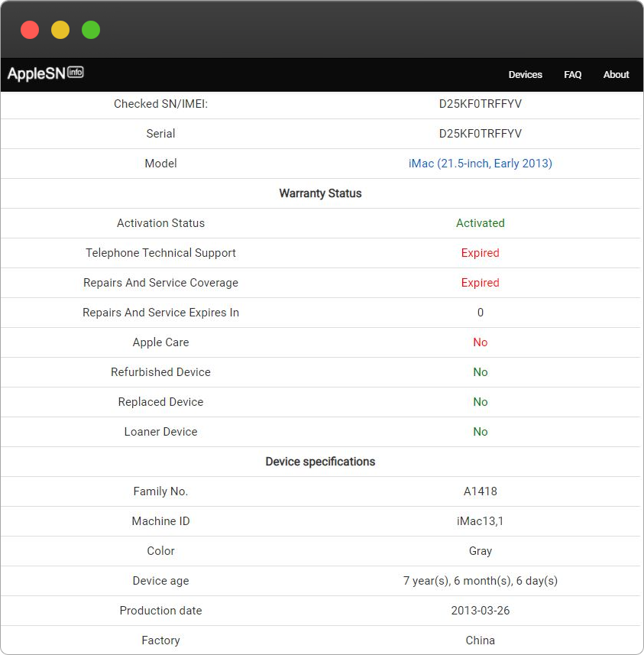Click the Production date label
644x655 pixels.
(160, 611)
